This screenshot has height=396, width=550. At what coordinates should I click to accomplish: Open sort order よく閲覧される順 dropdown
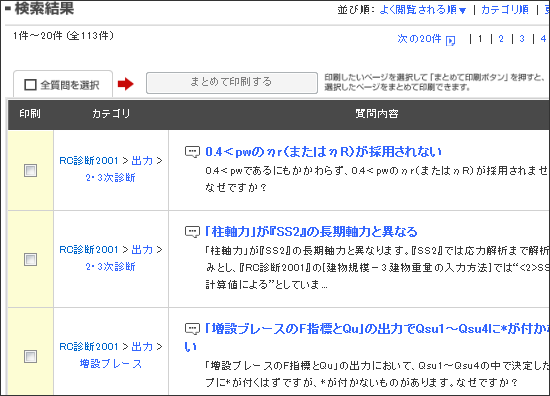coord(423,9)
